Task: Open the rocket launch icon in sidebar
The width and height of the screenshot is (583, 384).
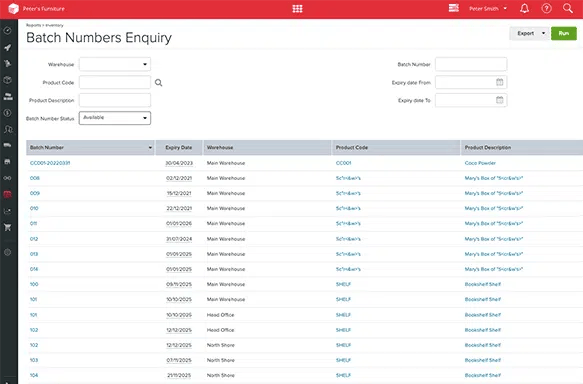Action: (7, 47)
